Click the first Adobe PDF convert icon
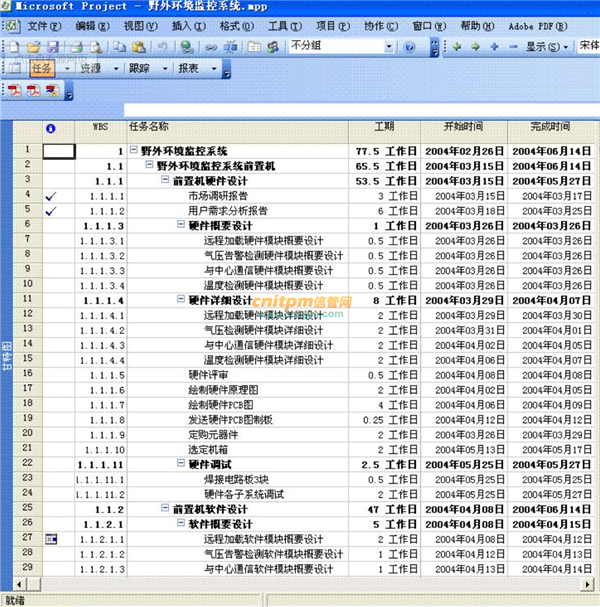Screen dimensions: 600x607 [x=15, y=90]
